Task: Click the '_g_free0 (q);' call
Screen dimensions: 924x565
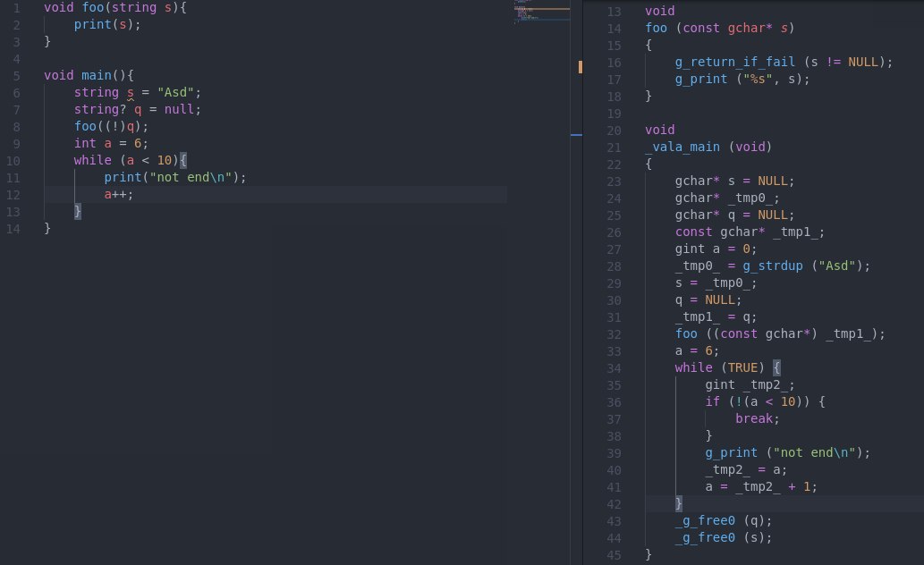Action: tap(723, 521)
